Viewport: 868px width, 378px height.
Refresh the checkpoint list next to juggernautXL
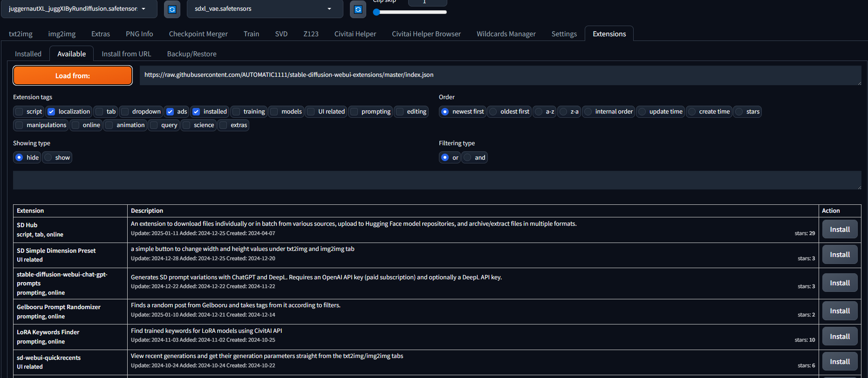coord(172,9)
